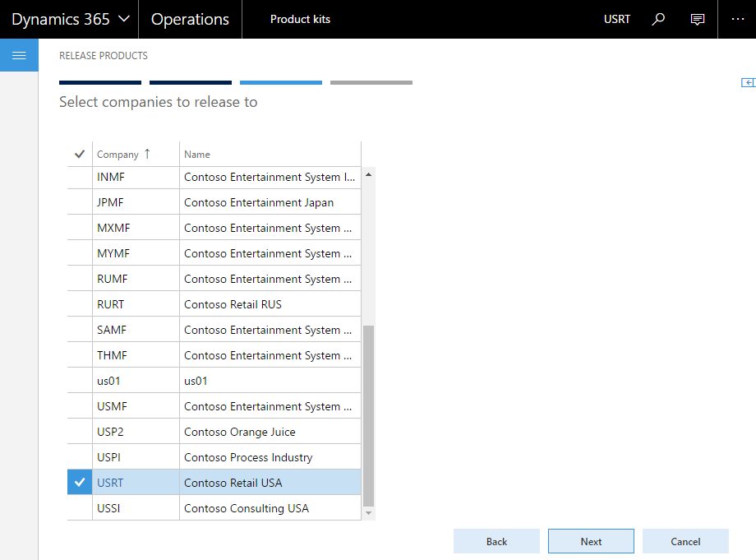Click the Contoso Consulting USA name
The width and height of the screenshot is (756, 560).
247,508
